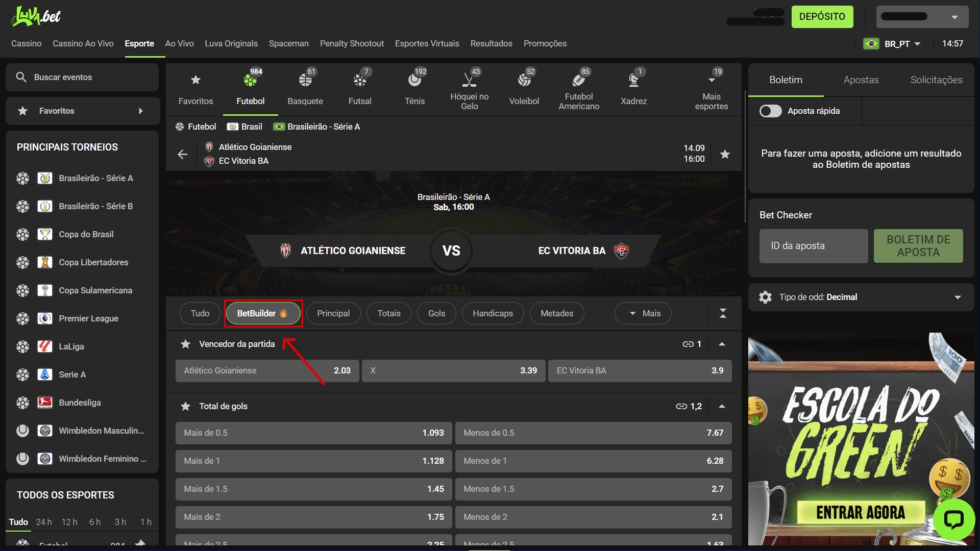Star the Vencedor da partida market
This screenshot has width=980, height=551.
point(186,344)
